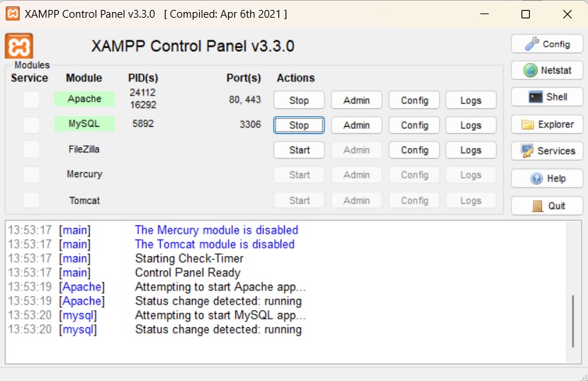Select the green MySQL module label

tap(84, 123)
